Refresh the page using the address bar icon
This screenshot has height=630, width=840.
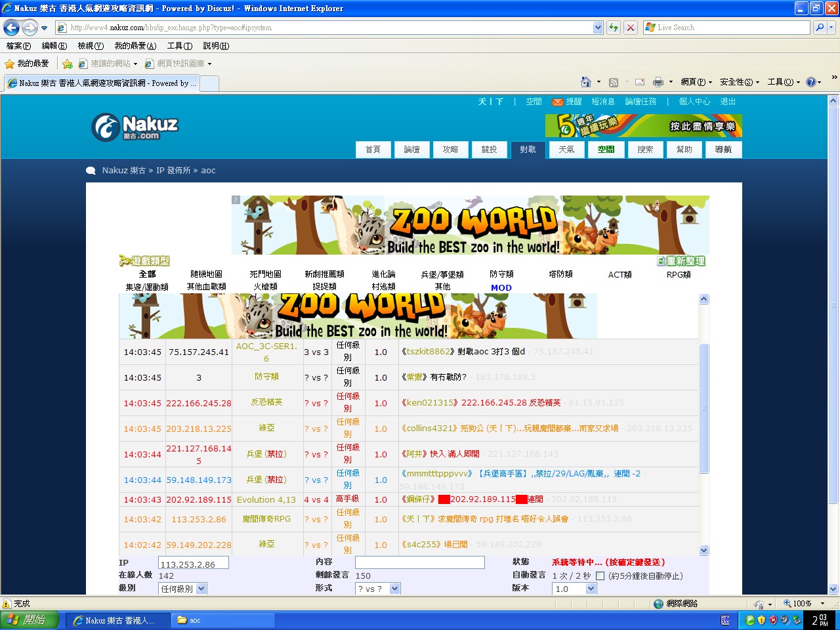(614, 28)
